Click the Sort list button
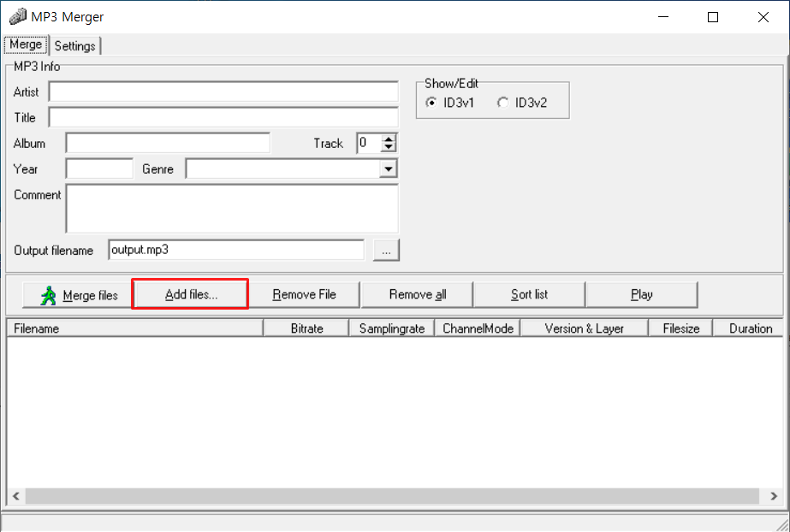The width and height of the screenshot is (790, 532). pos(529,294)
